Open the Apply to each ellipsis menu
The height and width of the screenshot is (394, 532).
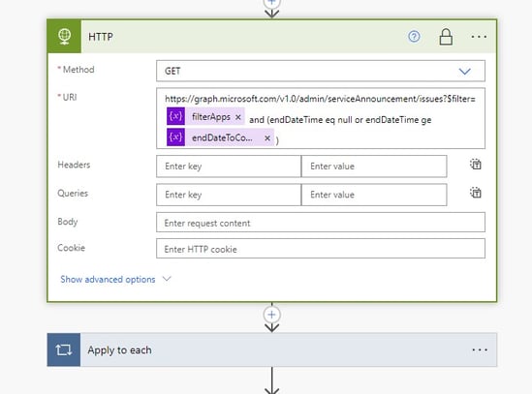(480, 349)
